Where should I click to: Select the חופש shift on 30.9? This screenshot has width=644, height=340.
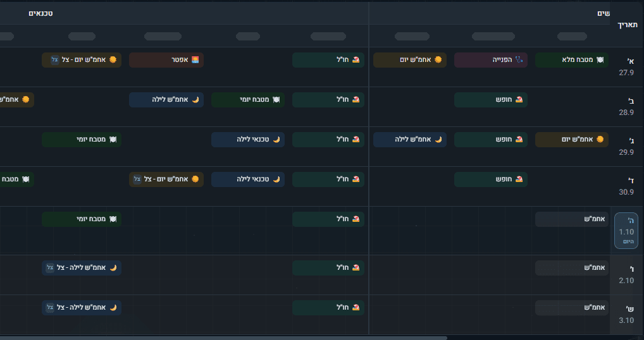[x=491, y=179]
